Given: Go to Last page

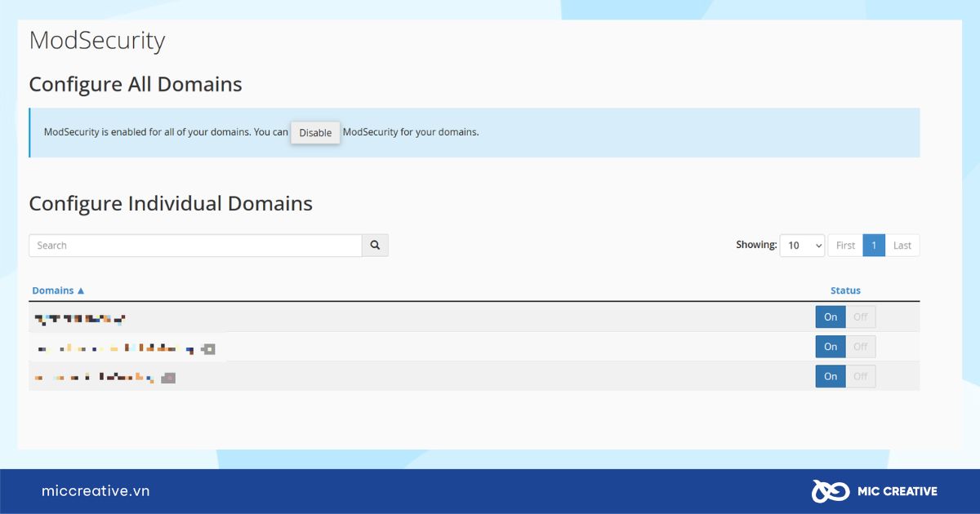Looking at the screenshot, I should tap(902, 246).
